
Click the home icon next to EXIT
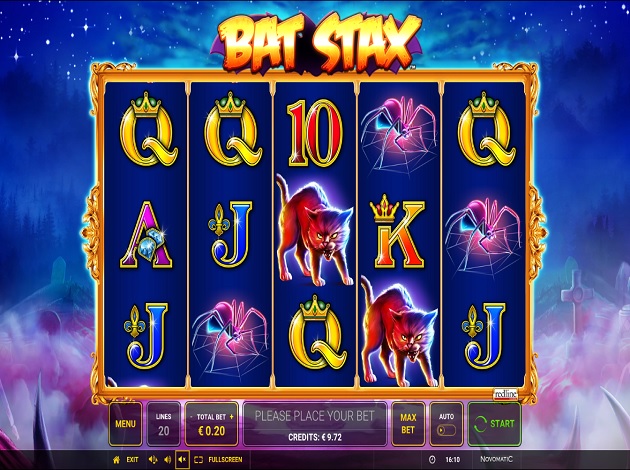pos(117,460)
